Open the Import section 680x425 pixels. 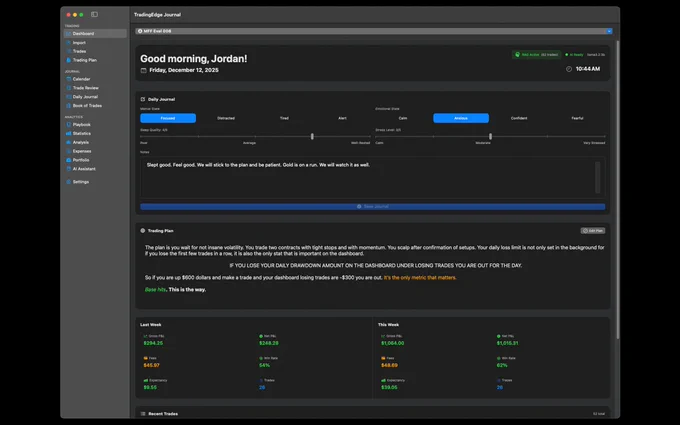tap(95, 42)
